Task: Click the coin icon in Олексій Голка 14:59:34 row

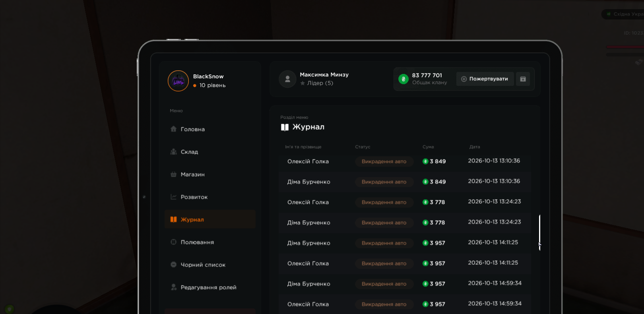Action: [x=425, y=304]
